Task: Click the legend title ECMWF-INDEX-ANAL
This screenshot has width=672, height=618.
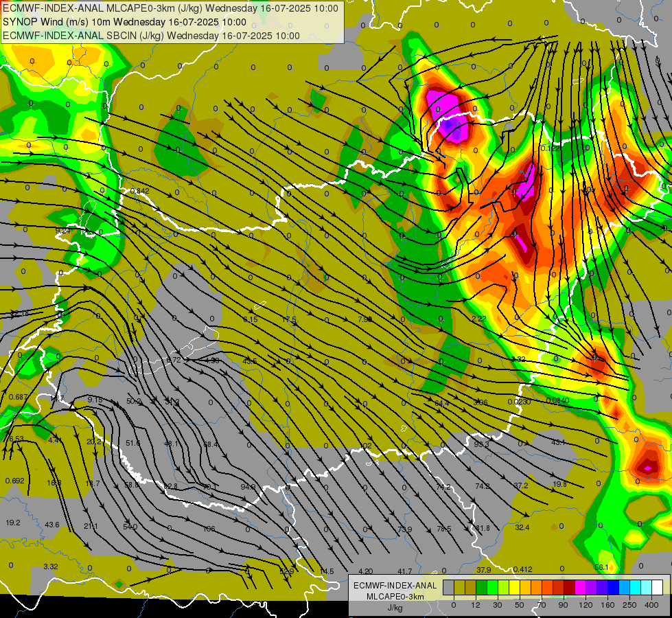Action: pyautogui.click(x=395, y=586)
